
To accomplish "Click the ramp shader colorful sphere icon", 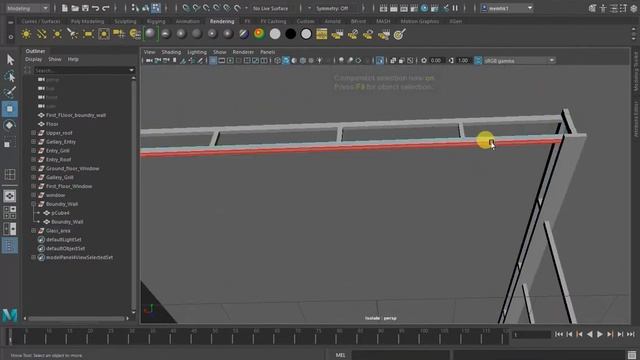I will 259,34.
